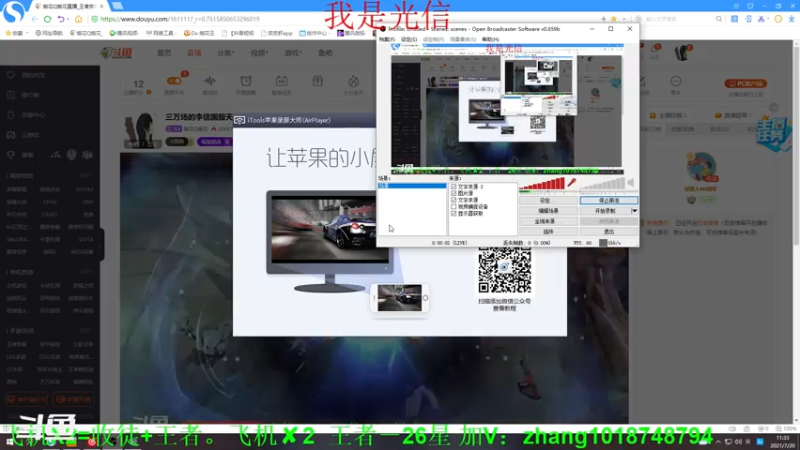Click the waveform icon in Douyu streamer toolbar
Screen dimensions: 800x450
pyautogui.click(x=210, y=81)
